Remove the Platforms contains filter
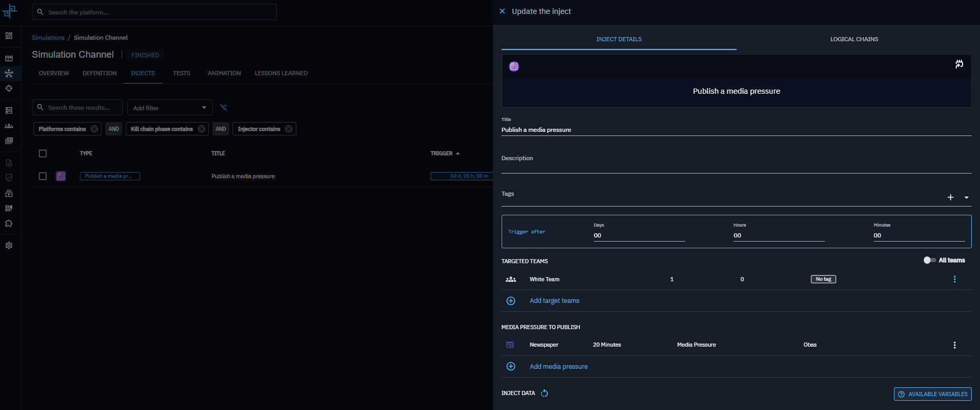The image size is (980, 410). coord(94,129)
